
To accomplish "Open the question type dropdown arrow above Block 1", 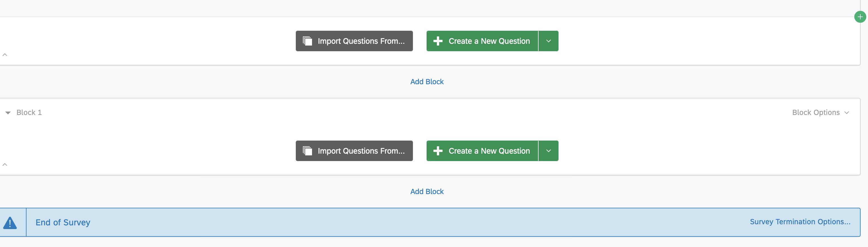I will click(x=548, y=41).
